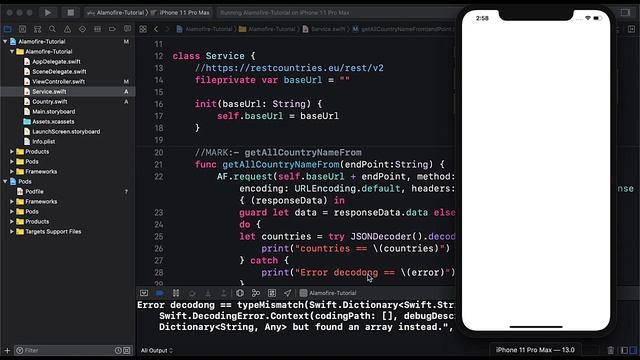This screenshot has height=360, width=640.
Task: Collapse the Pods project
Action: click(5, 182)
